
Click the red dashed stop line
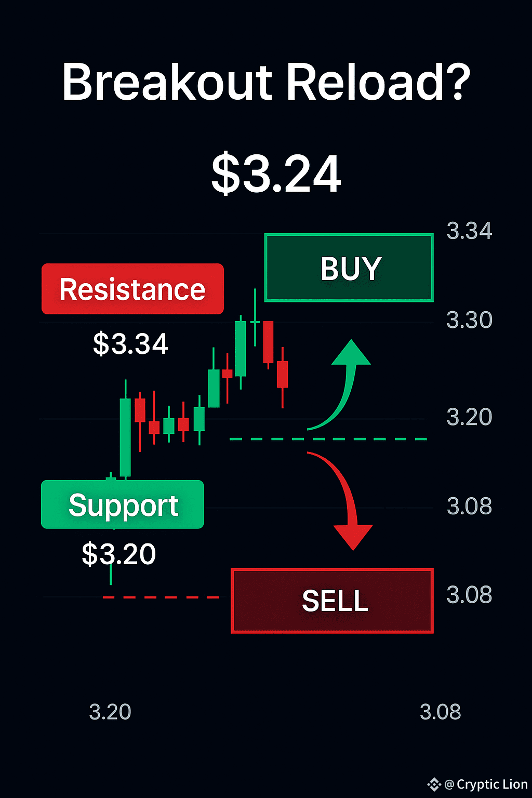161,597
